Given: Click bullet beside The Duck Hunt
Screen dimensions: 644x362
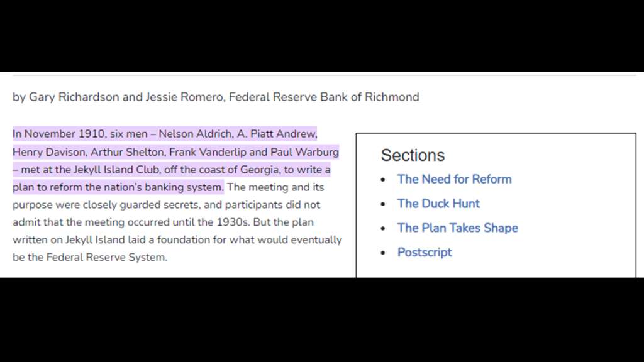Looking at the screenshot, I should (x=384, y=205).
